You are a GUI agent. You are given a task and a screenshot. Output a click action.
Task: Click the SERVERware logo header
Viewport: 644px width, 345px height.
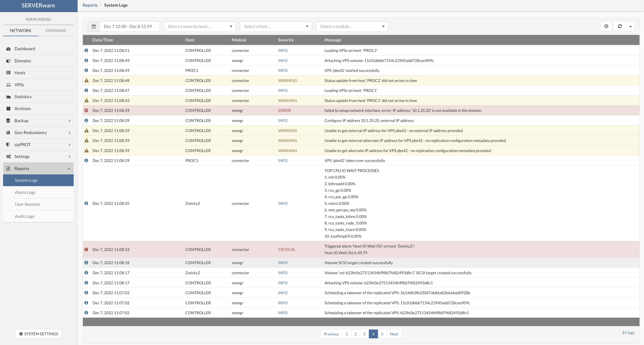pos(38,6)
